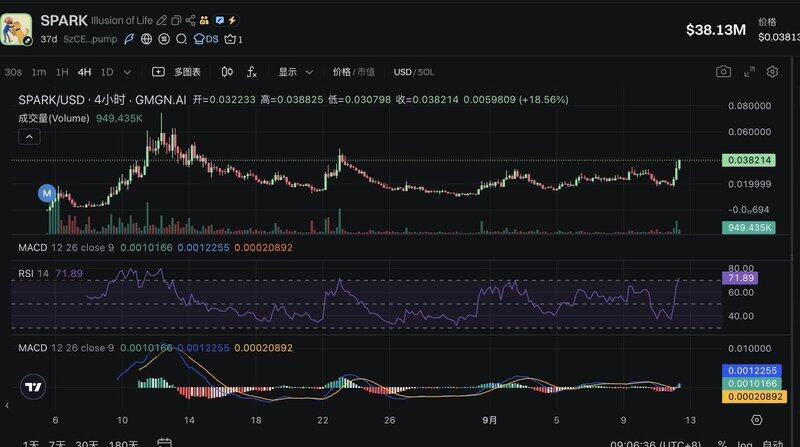Image resolution: width=800 pixels, height=447 pixels.
Task: Click the RSI 14 indicator label
Action: click(34, 274)
